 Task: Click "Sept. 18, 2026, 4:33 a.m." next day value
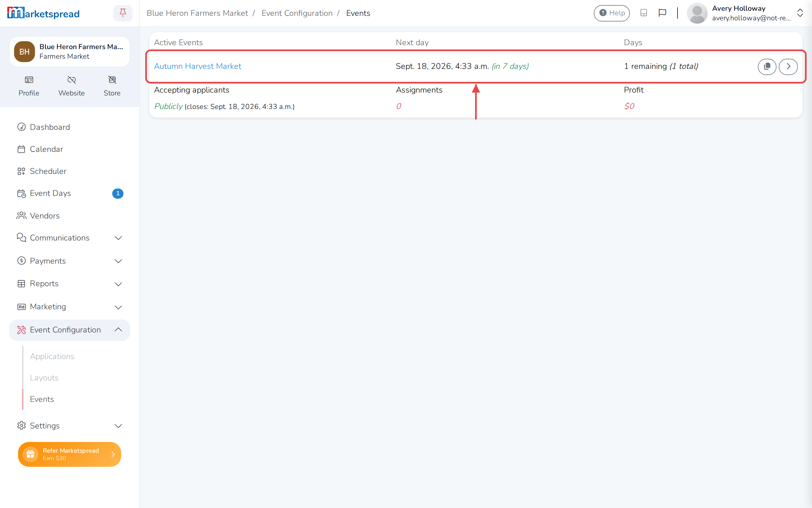[x=442, y=66]
